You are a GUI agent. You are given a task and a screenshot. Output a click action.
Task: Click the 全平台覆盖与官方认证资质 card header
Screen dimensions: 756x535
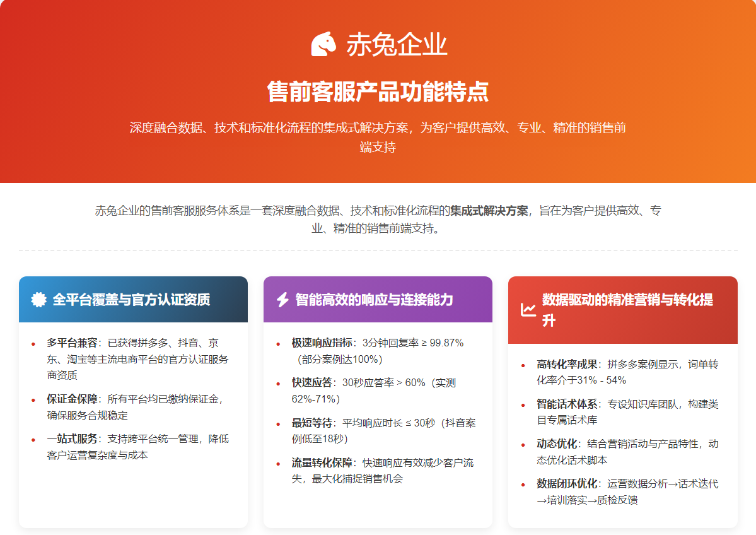(131, 300)
